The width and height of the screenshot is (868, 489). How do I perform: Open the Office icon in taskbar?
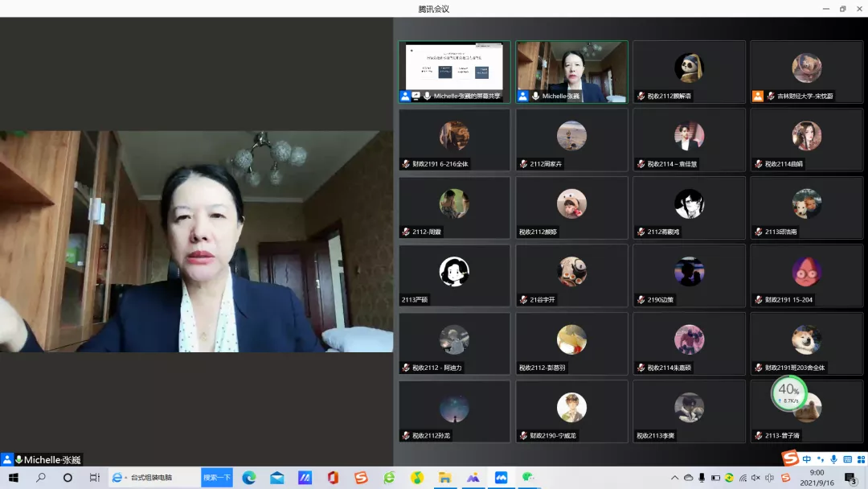point(333,478)
